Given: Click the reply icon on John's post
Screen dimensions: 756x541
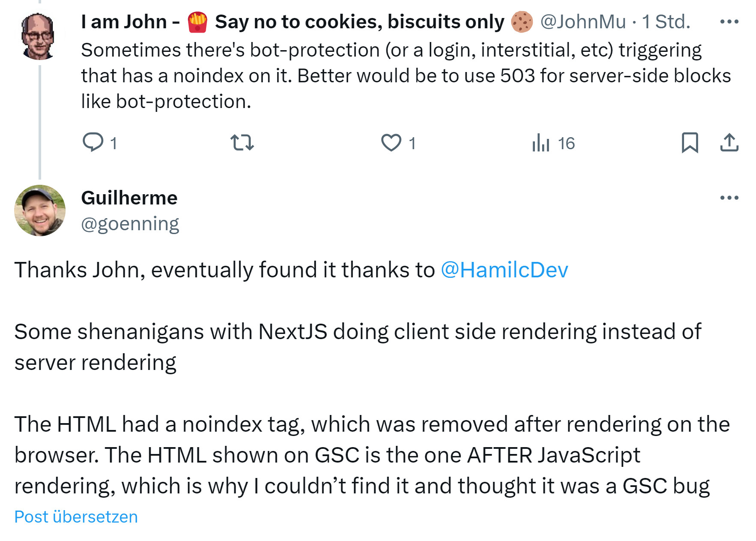Looking at the screenshot, I should (93, 142).
